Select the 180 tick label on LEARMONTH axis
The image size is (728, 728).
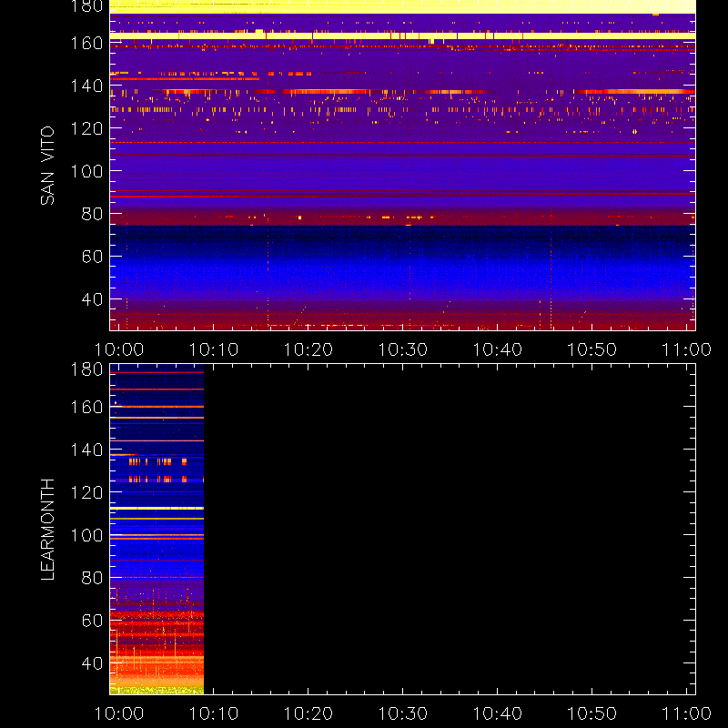(x=86, y=369)
